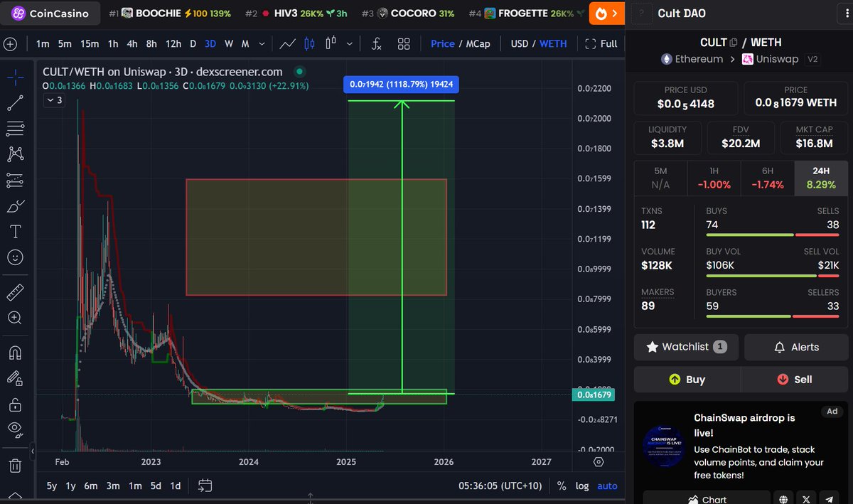Select the 1m timeframe in top bar
The height and width of the screenshot is (504, 853).
coord(43,44)
